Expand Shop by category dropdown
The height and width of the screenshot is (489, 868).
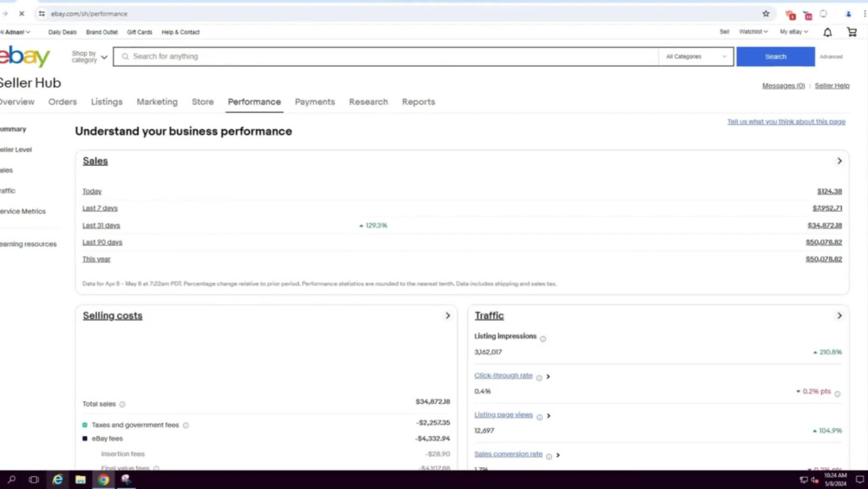pyautogui.click(x=89, y=56)
